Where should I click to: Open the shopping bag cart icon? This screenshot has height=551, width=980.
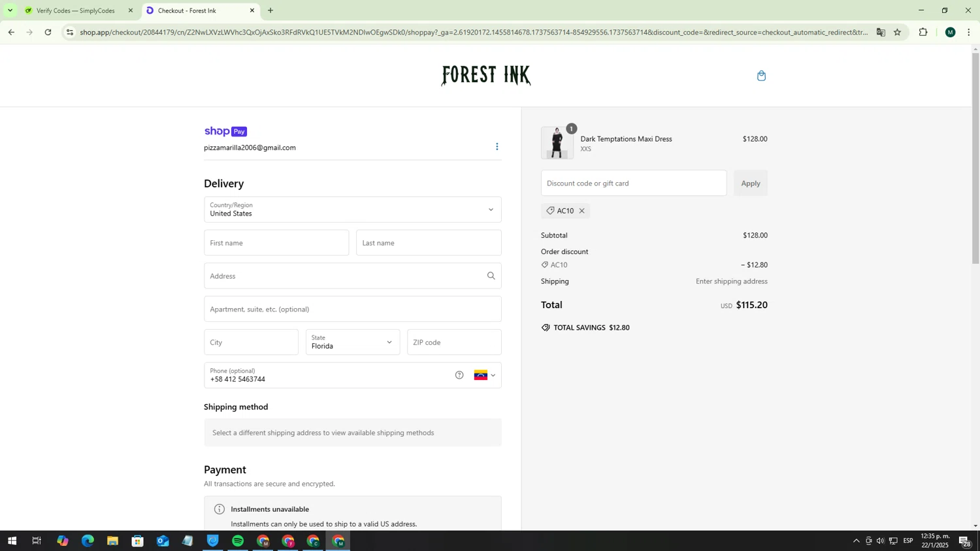[x=761, y=76]
